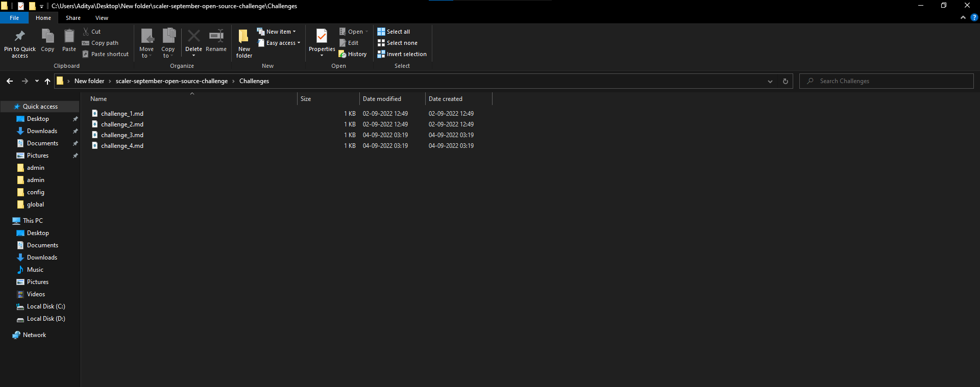Open Help with the question mark icon
The image size is (980, 387).
click(974, 17)
